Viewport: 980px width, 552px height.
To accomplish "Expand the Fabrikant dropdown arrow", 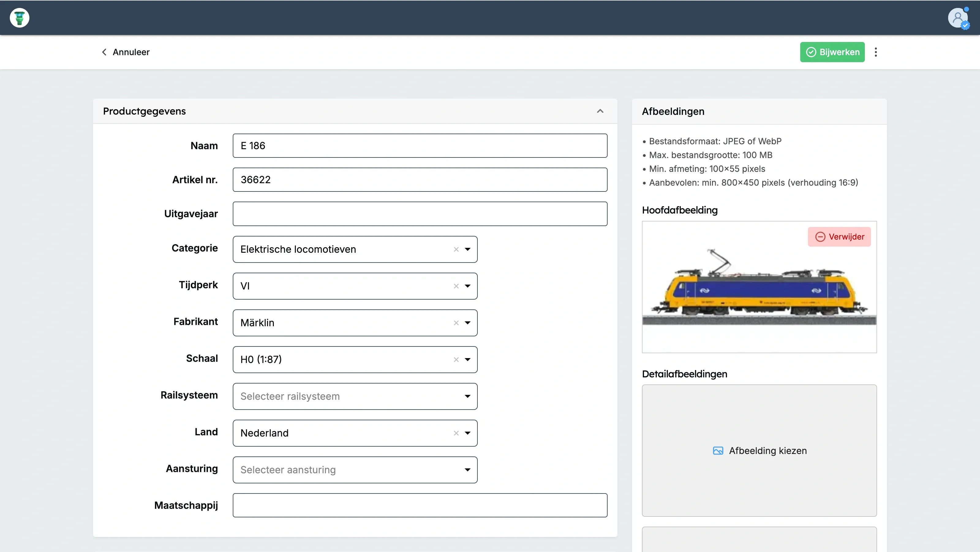I will 468,323.
